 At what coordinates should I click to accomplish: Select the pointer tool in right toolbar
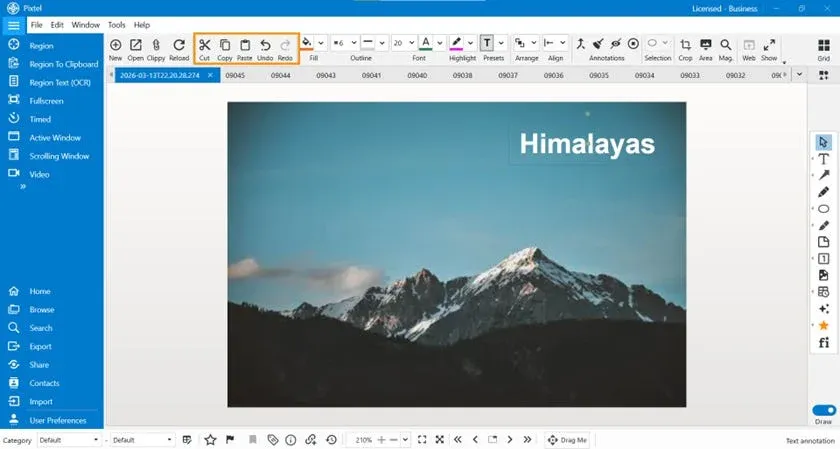[823, 142]
